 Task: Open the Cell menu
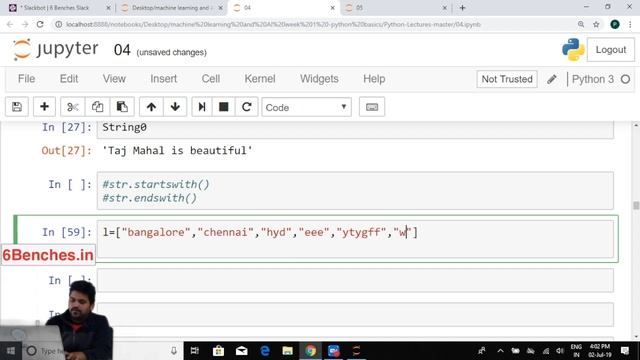coord(211,79)
